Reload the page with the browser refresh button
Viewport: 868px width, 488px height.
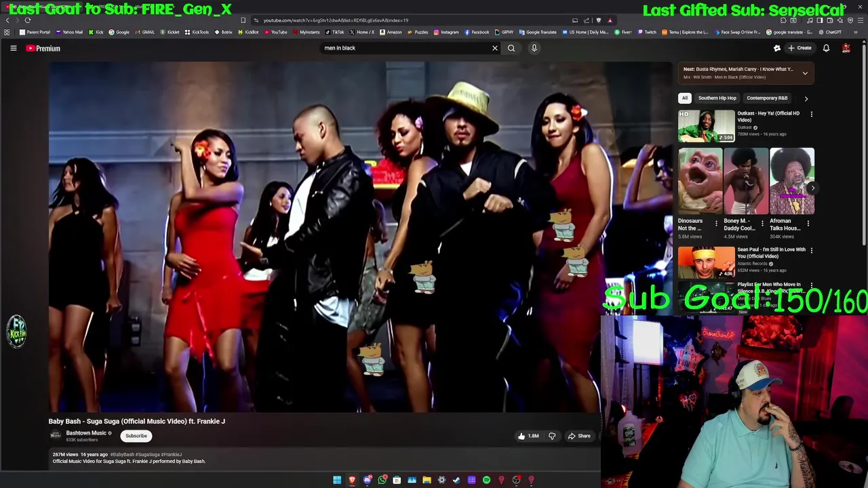coord(28,20)
